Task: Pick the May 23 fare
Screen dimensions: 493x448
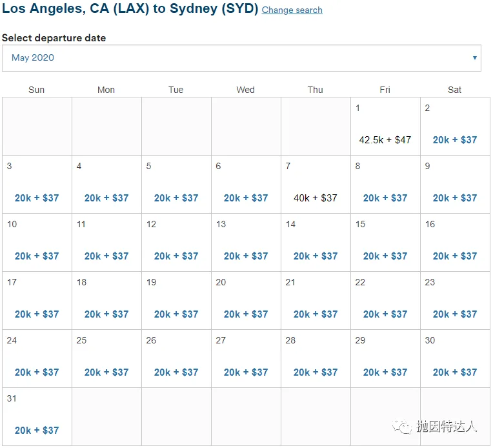Action: (455, 314)
